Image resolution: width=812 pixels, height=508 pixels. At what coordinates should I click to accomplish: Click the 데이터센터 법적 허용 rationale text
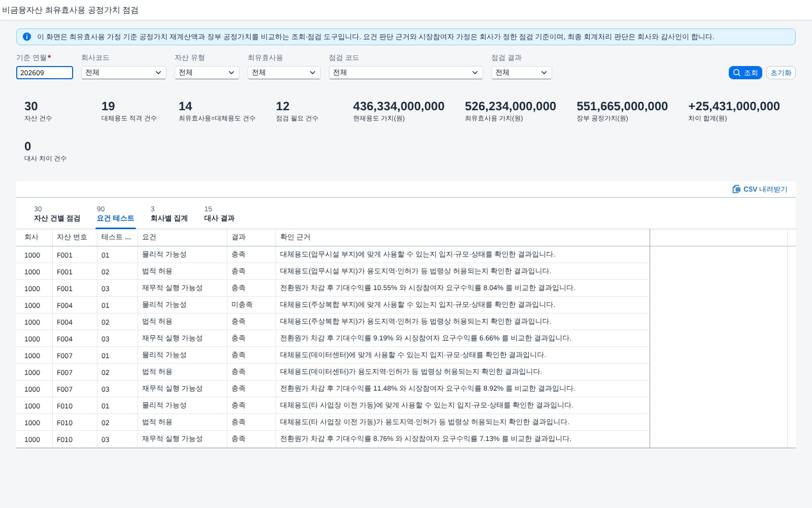click(411, 372)
